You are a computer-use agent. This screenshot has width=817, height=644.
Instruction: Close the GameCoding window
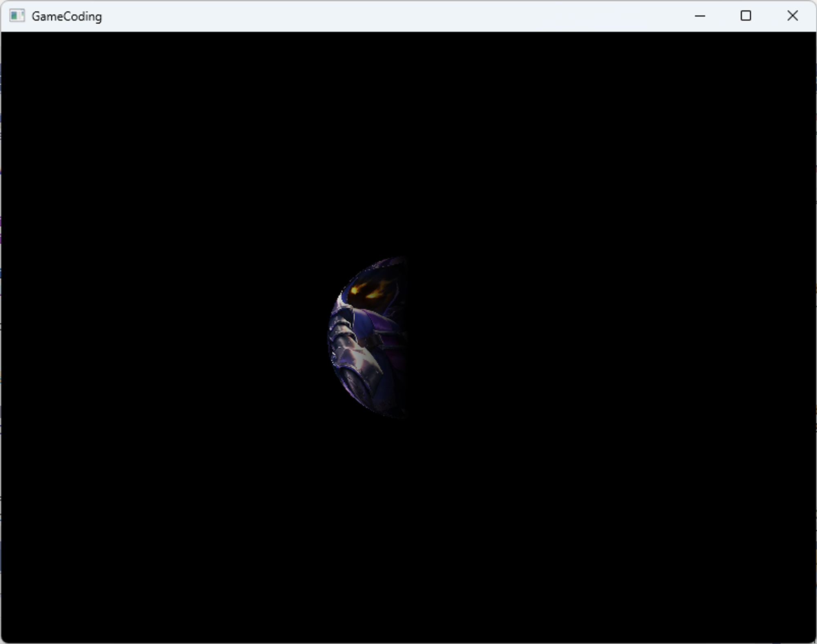point(792,16)
